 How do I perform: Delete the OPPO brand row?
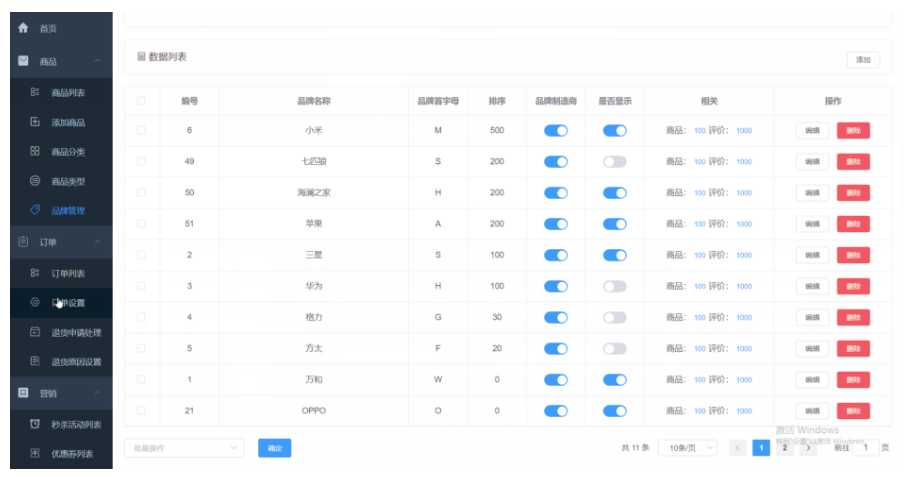852,411
